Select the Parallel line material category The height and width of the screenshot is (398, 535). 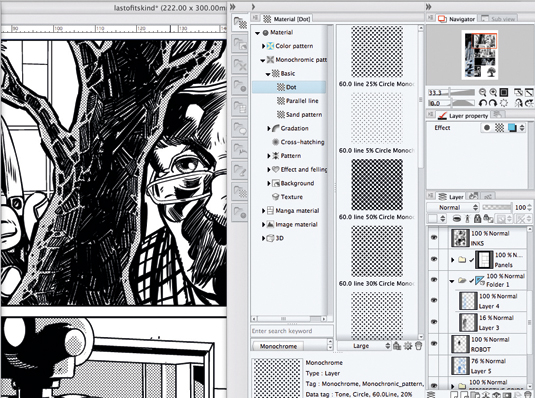click(302, 101)
